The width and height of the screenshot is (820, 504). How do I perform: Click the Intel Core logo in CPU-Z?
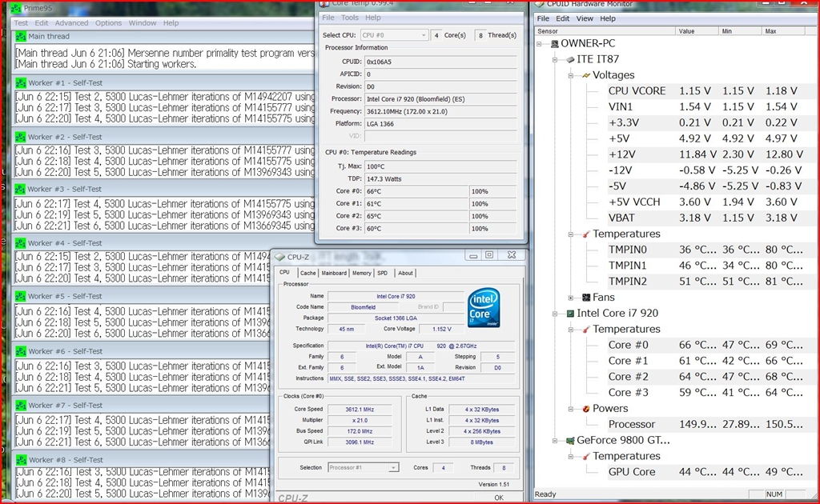483,308
